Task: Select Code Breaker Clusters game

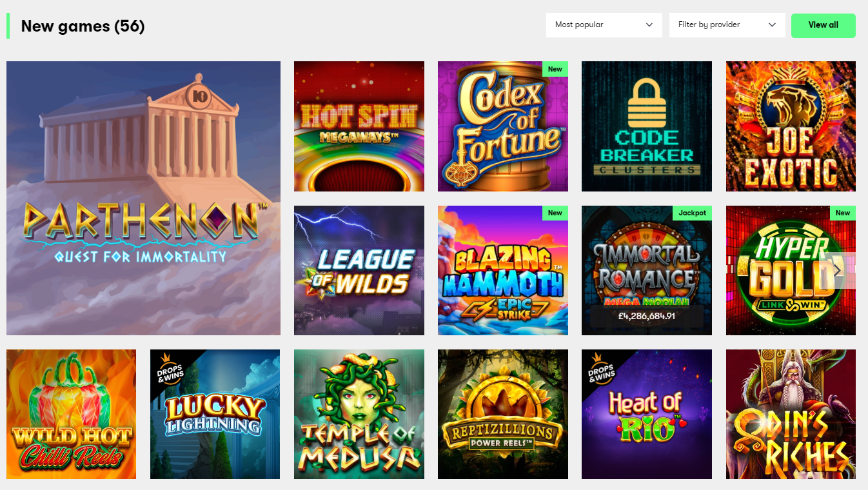Action: coord(647,126)
